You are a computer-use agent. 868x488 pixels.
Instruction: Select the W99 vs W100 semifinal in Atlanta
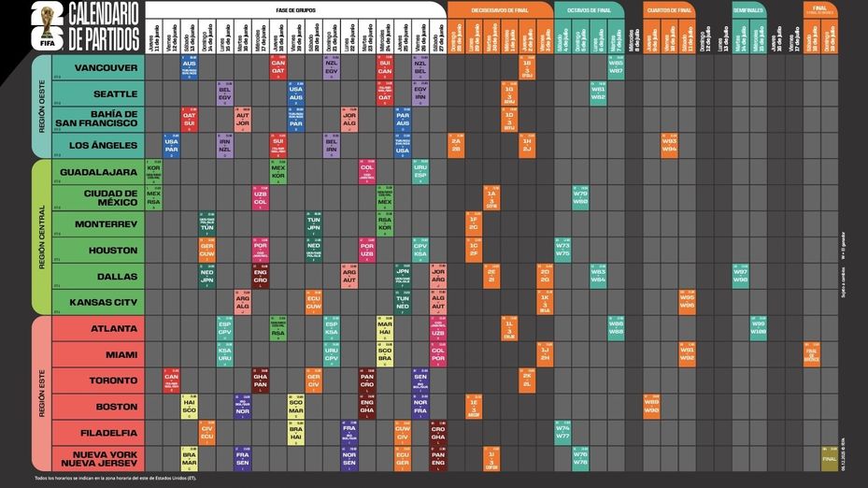tap(758, 328)
